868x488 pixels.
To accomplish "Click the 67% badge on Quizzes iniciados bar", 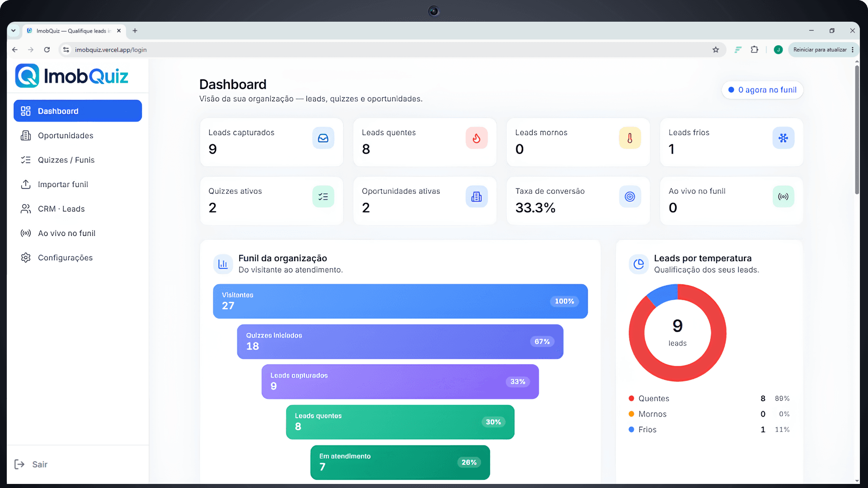I will tap(542, 342).
